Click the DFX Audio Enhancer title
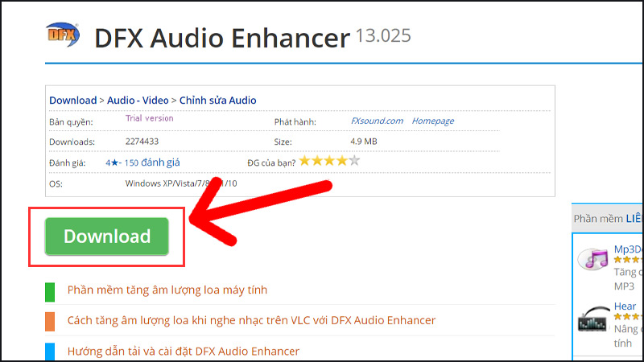644x362 pixels. [x=222, y=38]
